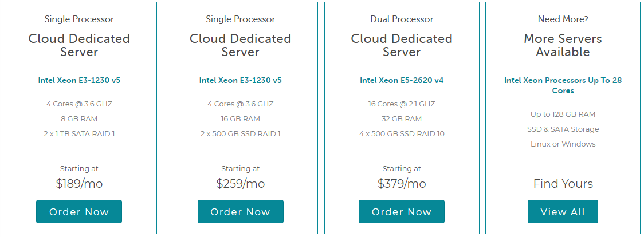644x237 pixels.
Task: Click Order Now for the $189/mo server
Action: click(x=79, y=212)
